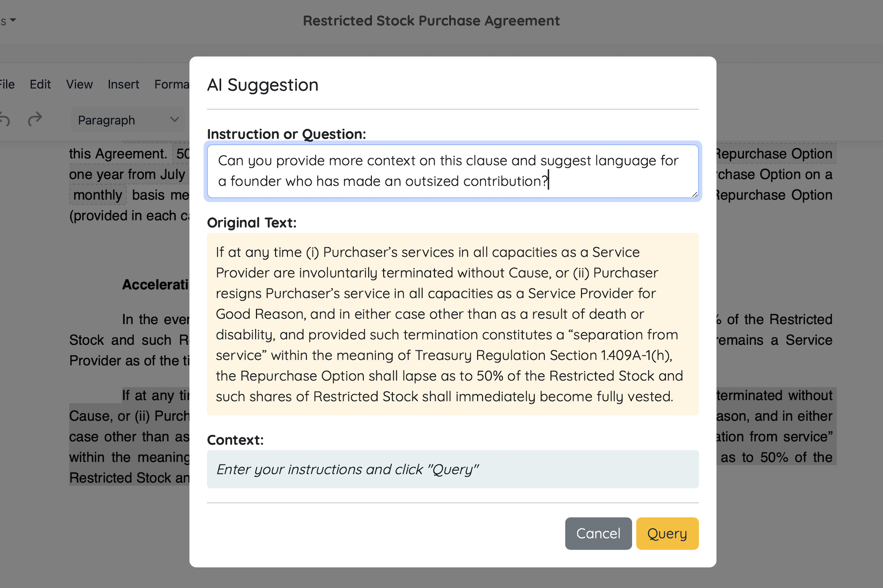Click the AI Suggestion dialog header
Image resolution: width=883 pixels, height=588 pixels.
click(262, 85)
